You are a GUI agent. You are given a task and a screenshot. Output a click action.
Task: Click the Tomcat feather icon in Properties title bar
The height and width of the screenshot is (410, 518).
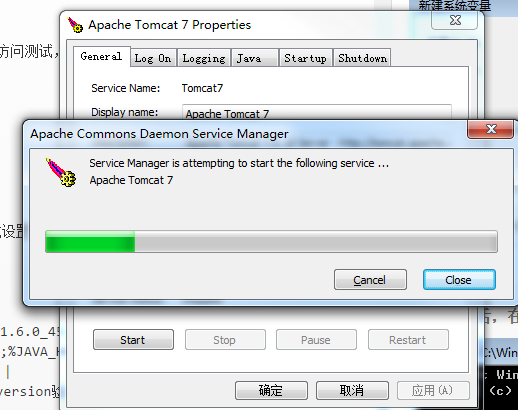click(75, 25)
